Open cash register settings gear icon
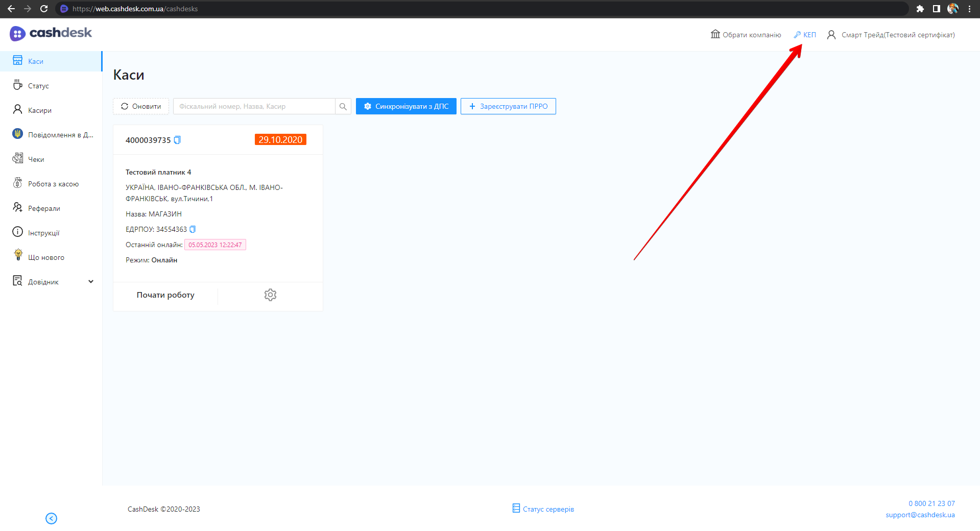 pyautogui.click(x=270, y=295)
